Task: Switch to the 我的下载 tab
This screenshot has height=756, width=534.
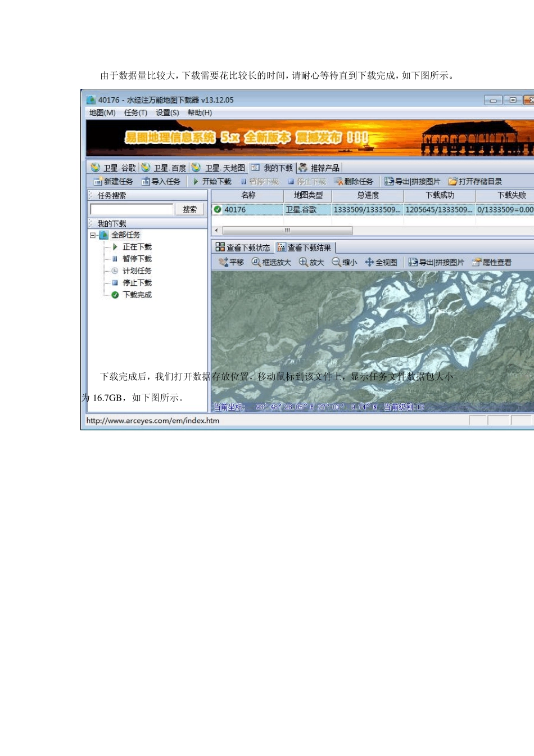Action: (x=272, y=168)
